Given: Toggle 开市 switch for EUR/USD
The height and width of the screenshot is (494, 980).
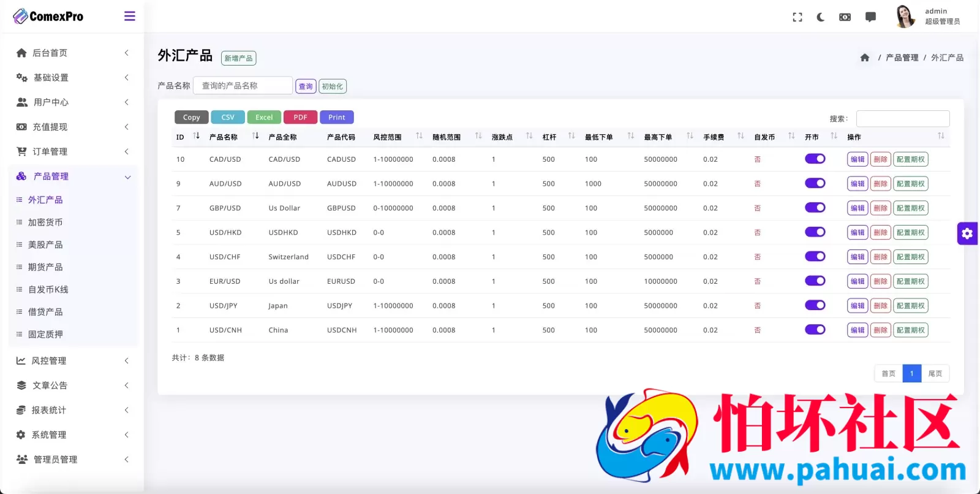Looking at the screenshot, I should (815, 281).
